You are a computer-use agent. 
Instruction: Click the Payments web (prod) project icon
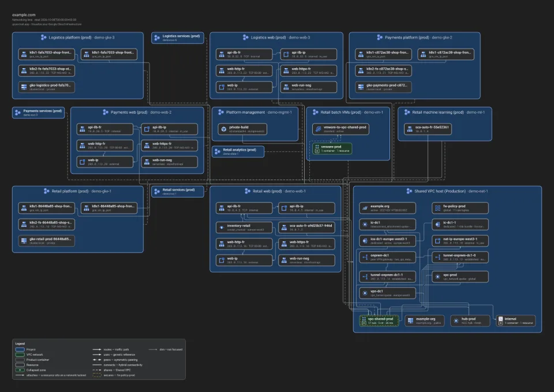(105, 112)
